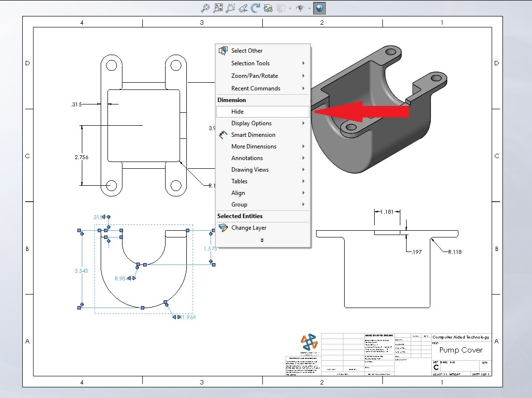Open the 3D Drawing View tool
This screenshot has height=398, width=532.
(268, 8)
